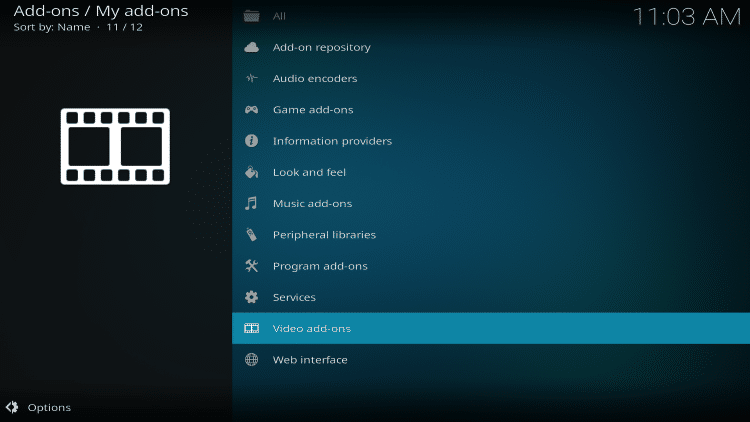This screenshot has height=422, width=750.
Task: Click the globe icon for Web interface
Action: [252, 360]
